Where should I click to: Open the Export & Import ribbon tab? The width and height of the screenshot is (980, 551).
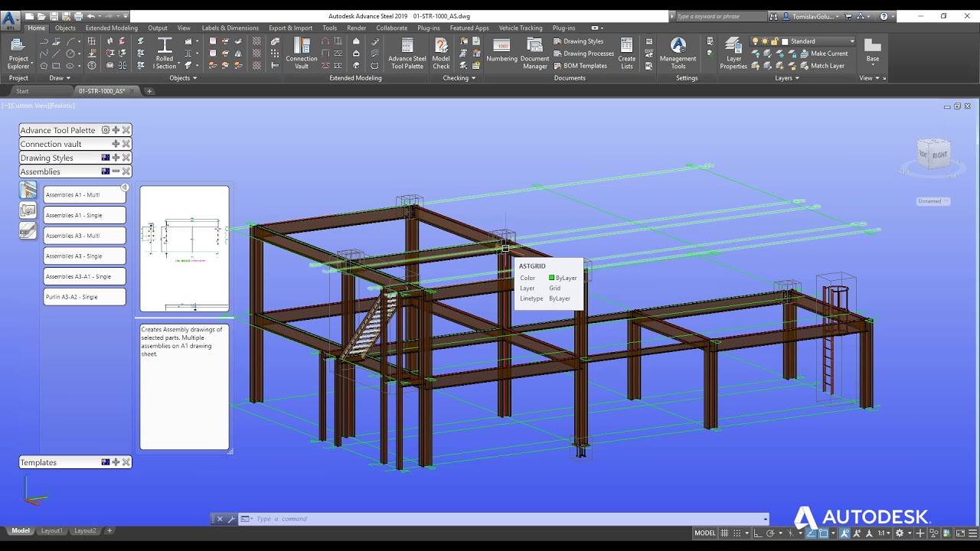[290, 28]
